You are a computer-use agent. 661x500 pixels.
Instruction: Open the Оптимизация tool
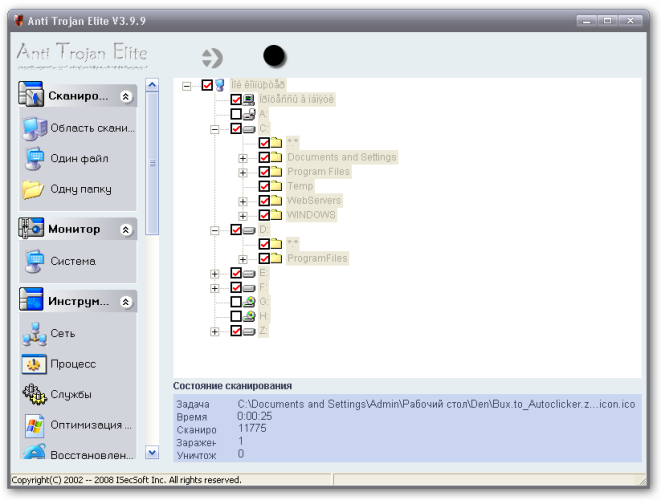point(35,425)
